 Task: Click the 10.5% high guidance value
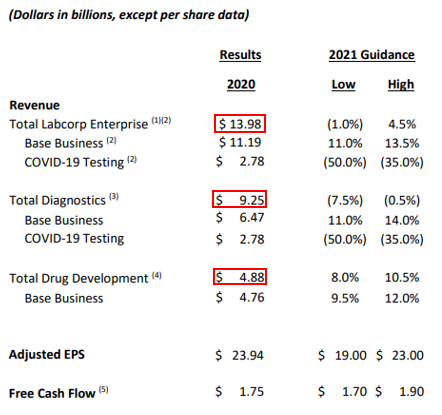402,277
